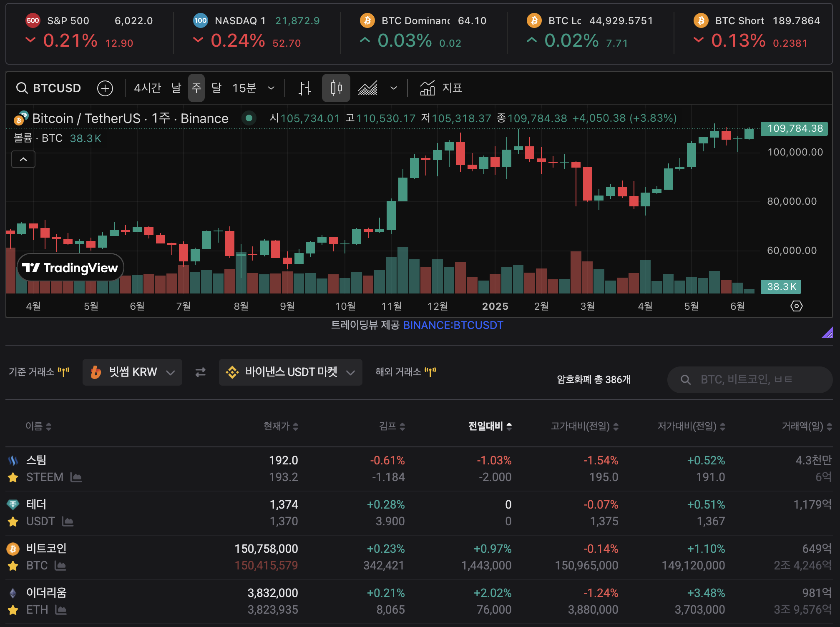Select the area chart style icon
The width and height of the screenshot is (840, 627).
click(367, 88)
